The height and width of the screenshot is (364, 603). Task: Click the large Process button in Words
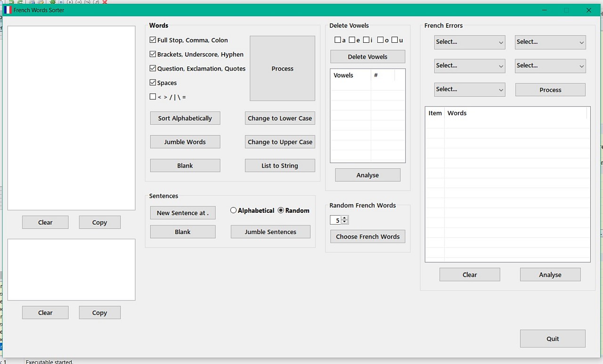[282, 68]
